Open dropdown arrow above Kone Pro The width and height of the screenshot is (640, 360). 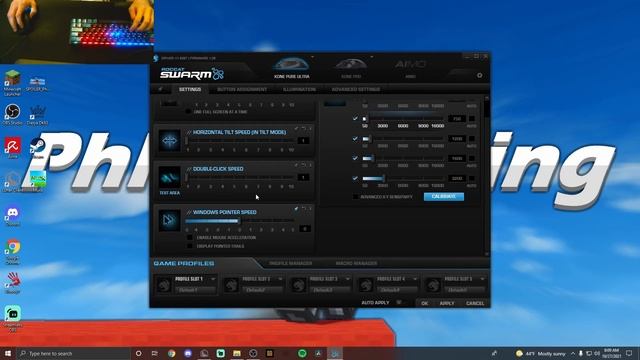(x=371, y=57)
